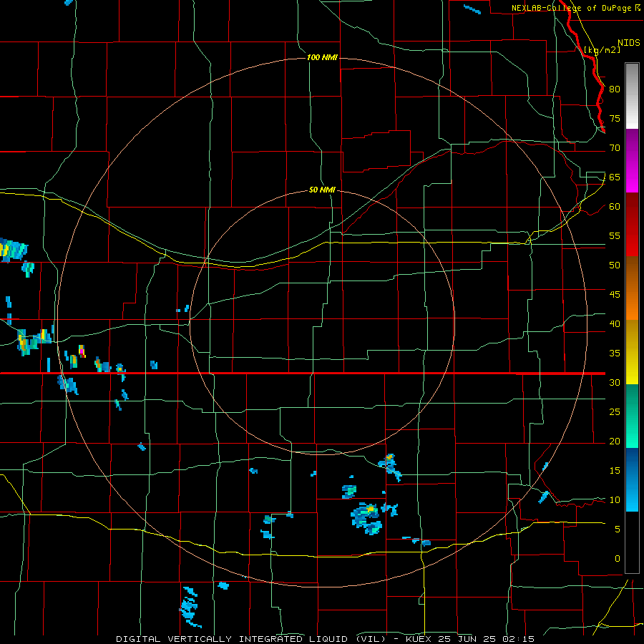644x644 pixels.
Task: Click the 25 value on the color scale
Action: click(x=615, y=412)
